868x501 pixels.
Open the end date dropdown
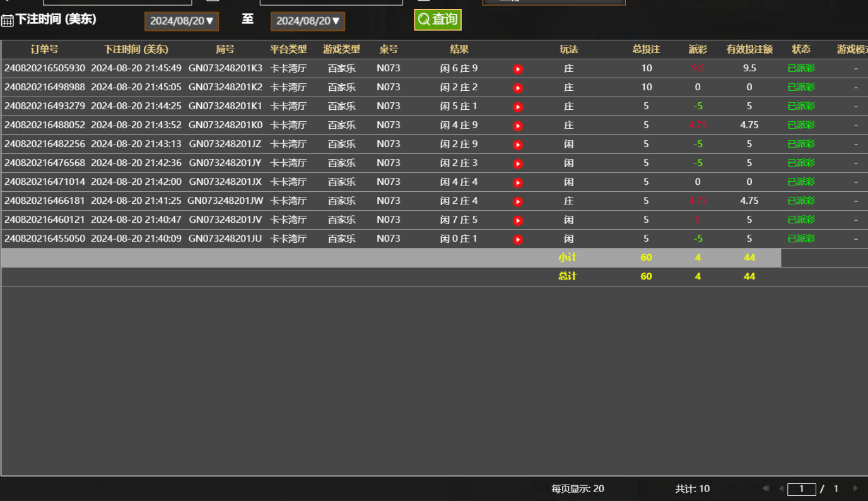(x=308, y=21)
